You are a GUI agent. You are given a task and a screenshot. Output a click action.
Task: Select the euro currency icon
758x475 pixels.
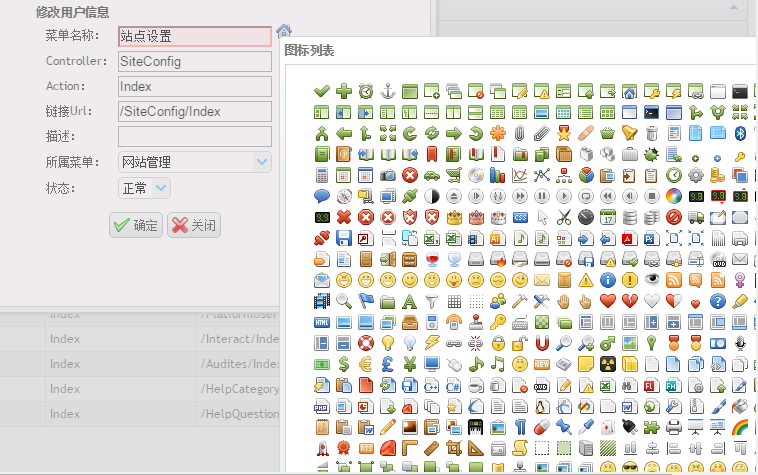click(x=366, y=364)
